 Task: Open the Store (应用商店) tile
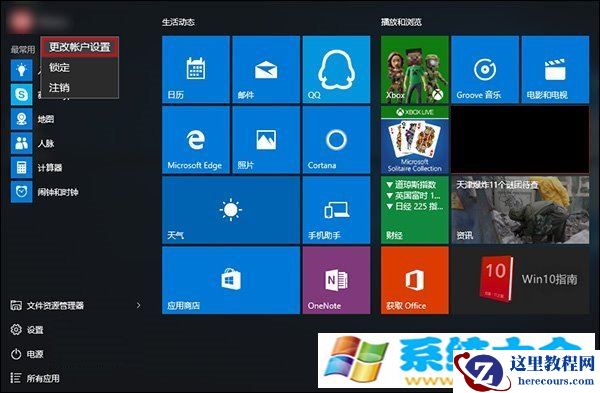tap(231, 280)
